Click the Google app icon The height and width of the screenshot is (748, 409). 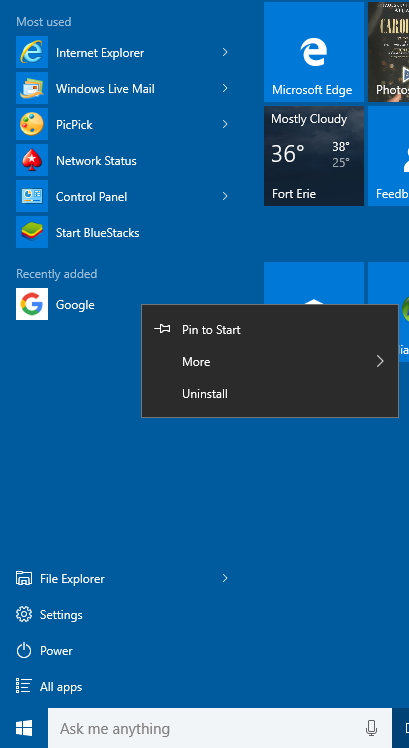pos(32,304)
